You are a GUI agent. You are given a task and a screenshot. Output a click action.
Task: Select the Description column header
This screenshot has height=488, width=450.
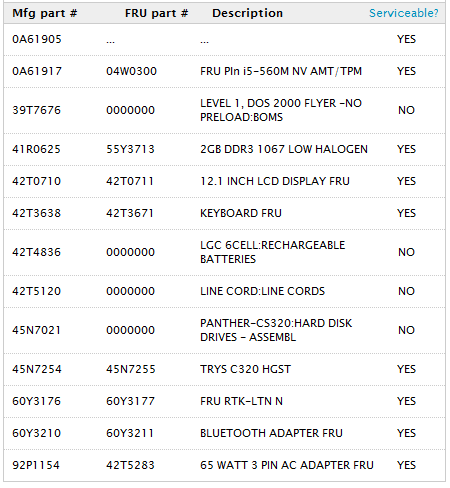coord(247,13)
